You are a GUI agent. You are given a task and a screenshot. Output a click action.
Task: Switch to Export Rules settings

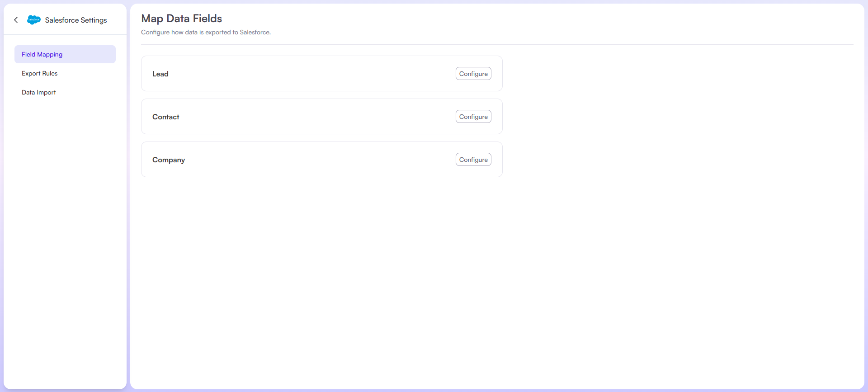(40, 73)
